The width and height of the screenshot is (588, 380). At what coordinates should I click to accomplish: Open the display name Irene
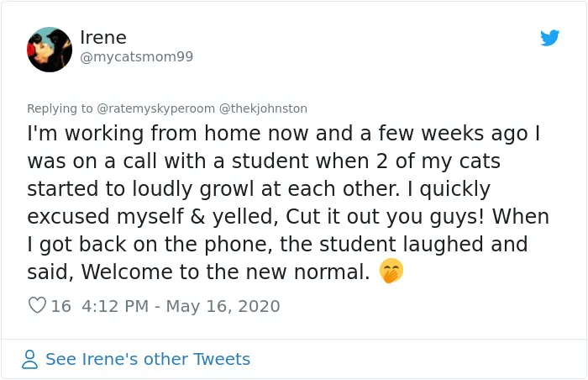click(x=103, y=38)
